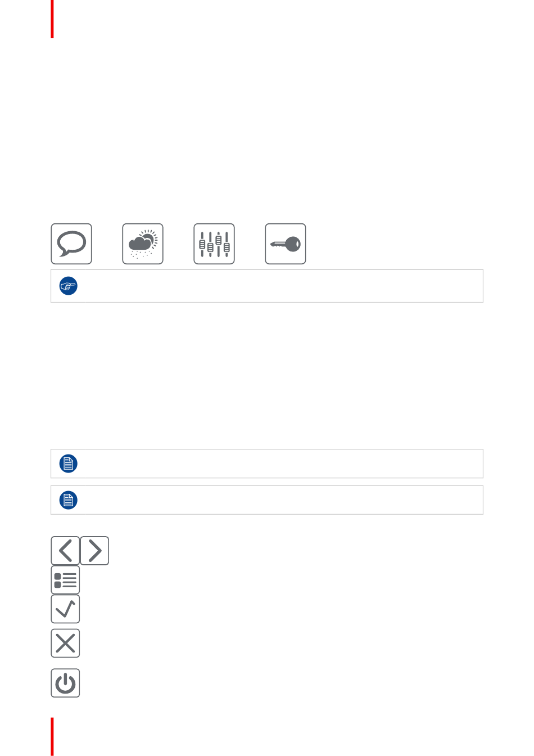Click the left arrow navigation key
534x756 pixels.
point(65,551)
